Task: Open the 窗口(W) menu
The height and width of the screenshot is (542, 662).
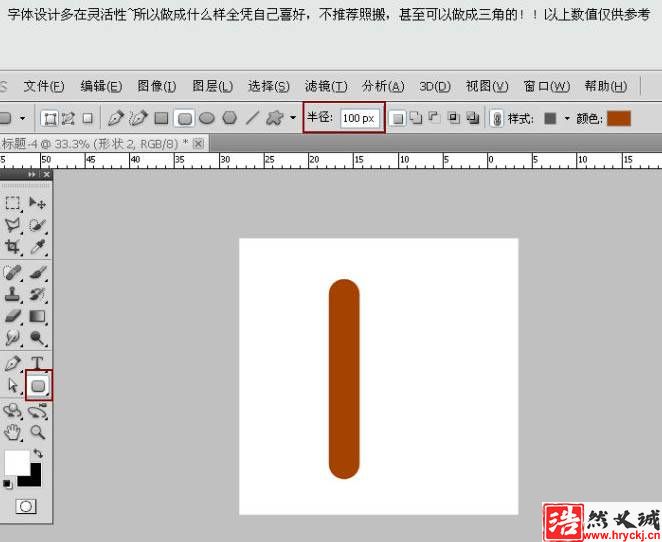Action: [547, 87]
